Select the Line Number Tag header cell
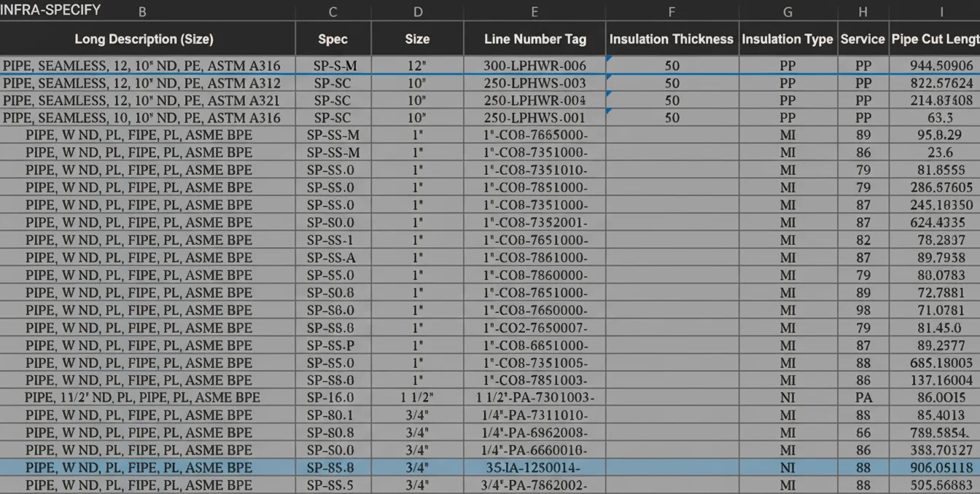980x494 pixels. tap(534, 39)
